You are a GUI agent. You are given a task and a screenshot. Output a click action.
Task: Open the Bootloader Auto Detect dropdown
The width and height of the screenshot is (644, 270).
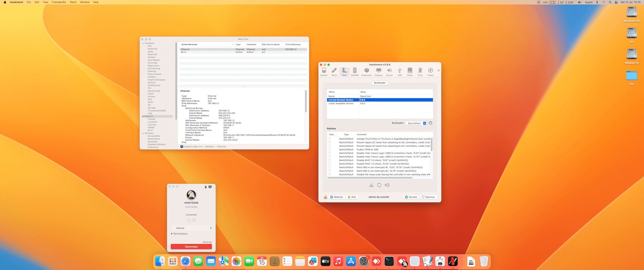pos(416,123)
